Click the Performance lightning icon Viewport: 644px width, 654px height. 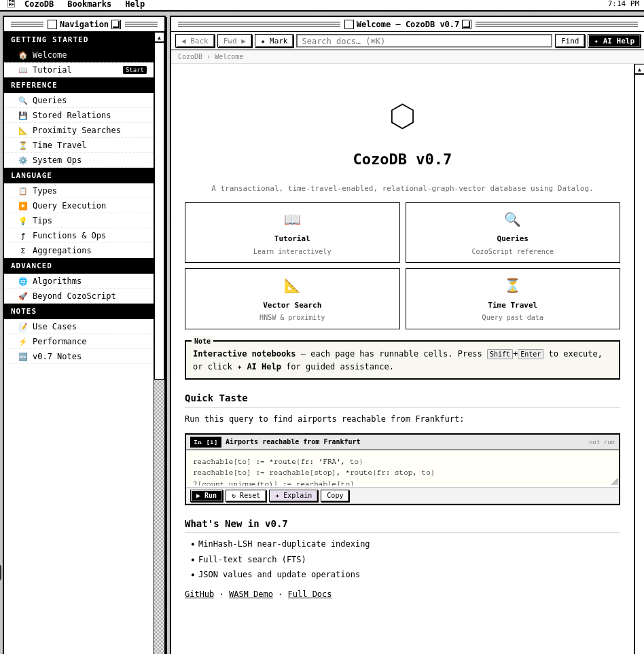click(23, 342)
